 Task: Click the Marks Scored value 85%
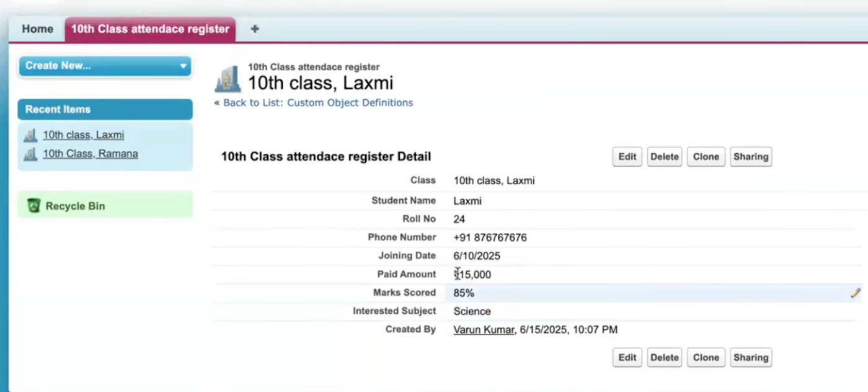click(x=464, y=293)
